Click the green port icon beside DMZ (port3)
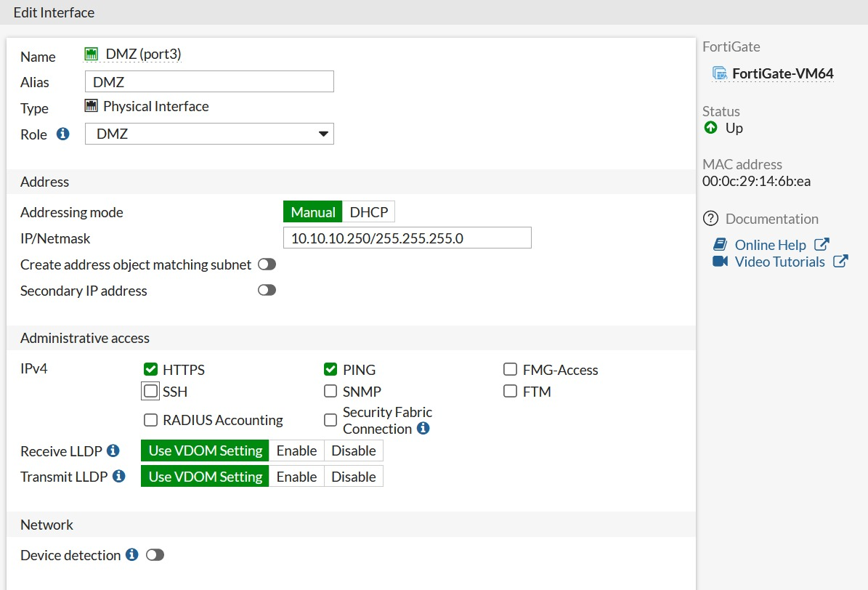 (91, 53)
